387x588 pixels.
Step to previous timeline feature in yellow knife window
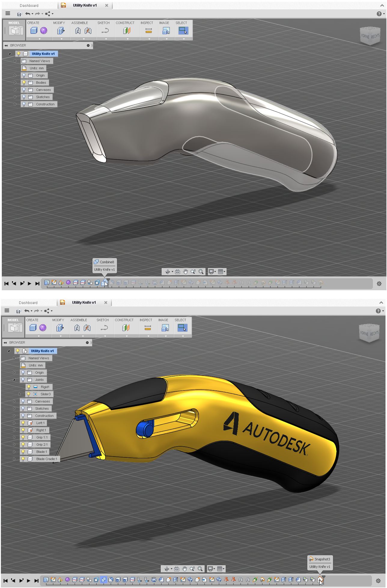click(13, 580)
